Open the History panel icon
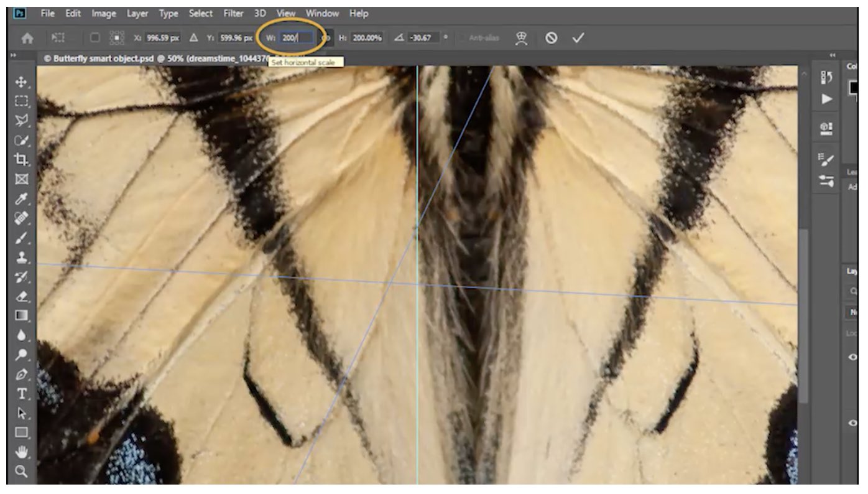The height and width of the screenshot is (494, 868). click(827, 77)
